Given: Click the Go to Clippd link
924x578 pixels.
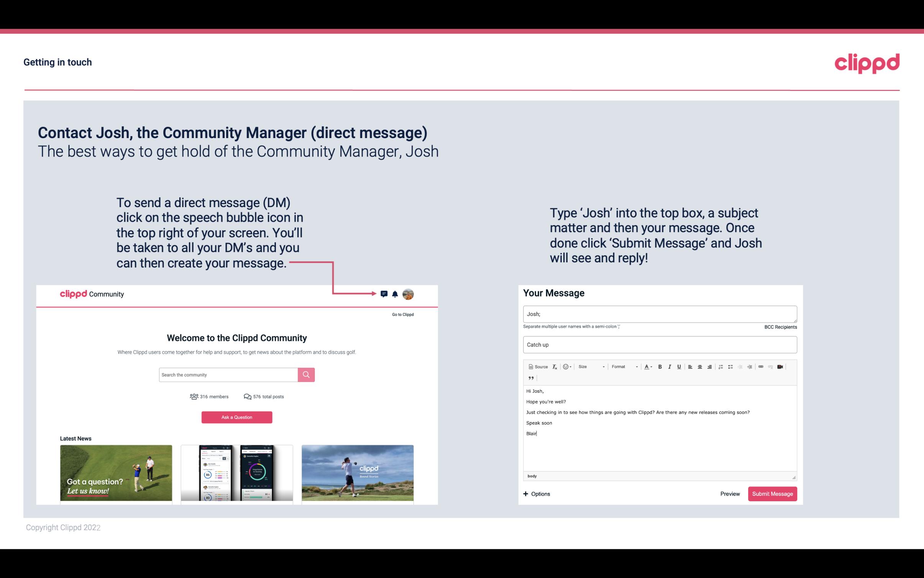Looking at the screenshot, I should (402, 314).
